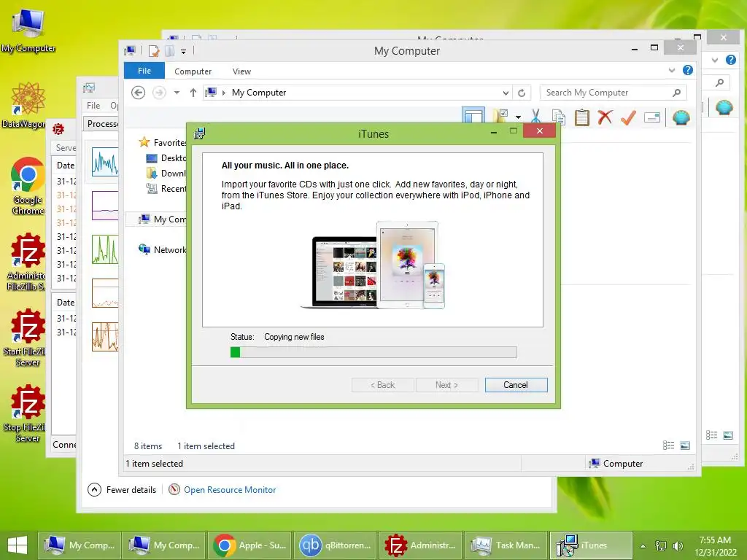This screenshot has height=560, width=747.
Task: Click the preview pane layout toolbar icon
Action: click(x=473, y=116)
